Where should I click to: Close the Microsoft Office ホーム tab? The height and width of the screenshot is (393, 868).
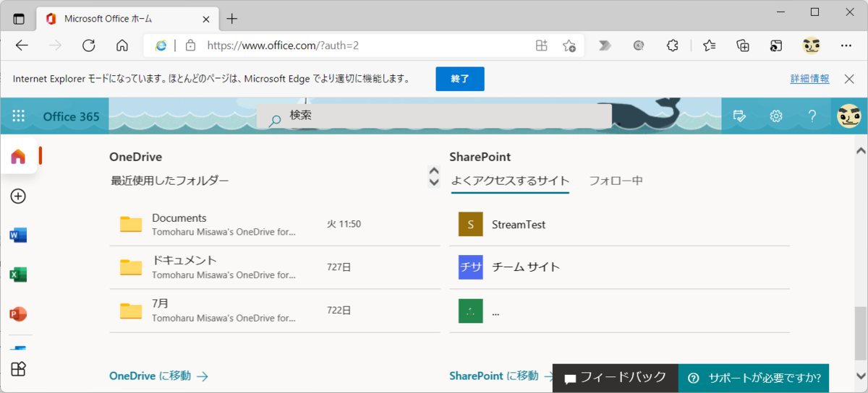click(x=205, y=19)
